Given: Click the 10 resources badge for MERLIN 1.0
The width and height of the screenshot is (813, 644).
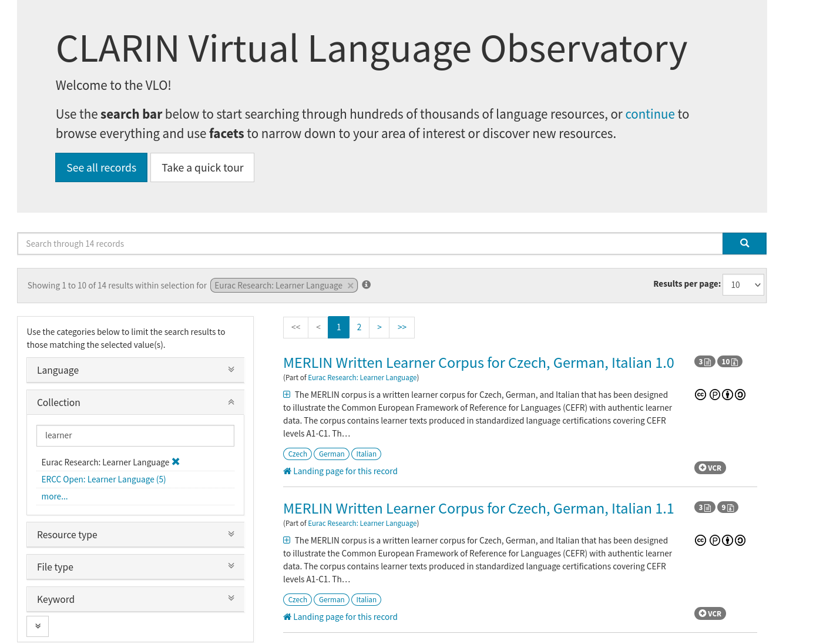Looking at the screenshot, I should 730,361.
